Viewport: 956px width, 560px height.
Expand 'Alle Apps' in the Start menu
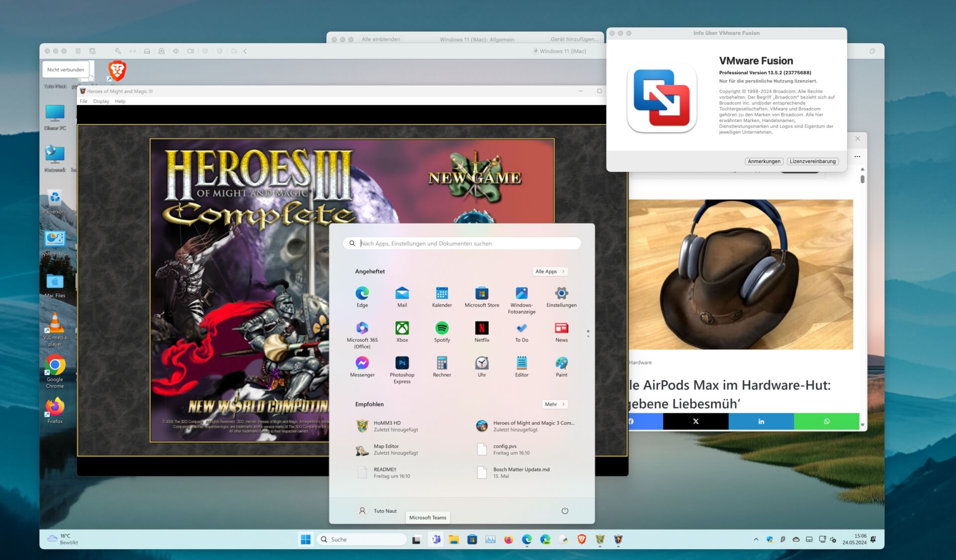pos(549,271)
